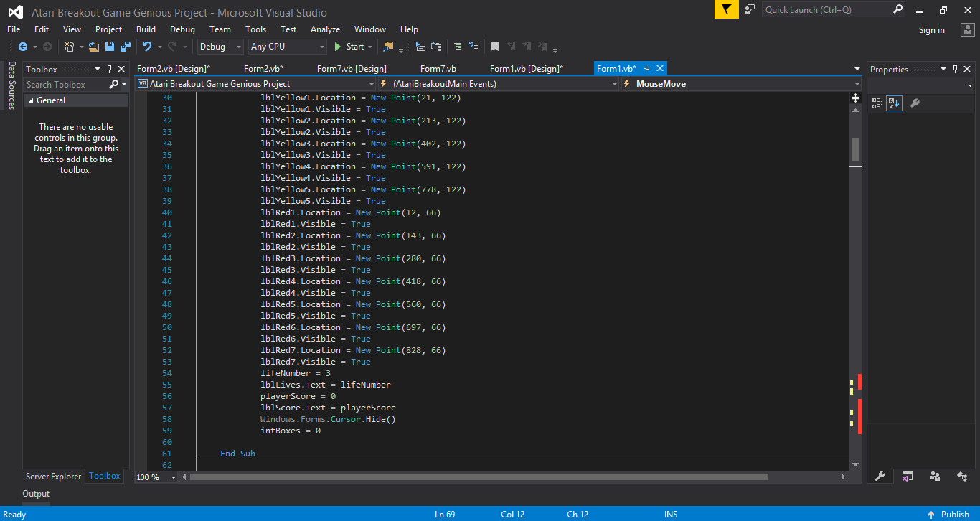Open the Build menu
The height and width of the screenshot is (521, 980).
[146, 29]
